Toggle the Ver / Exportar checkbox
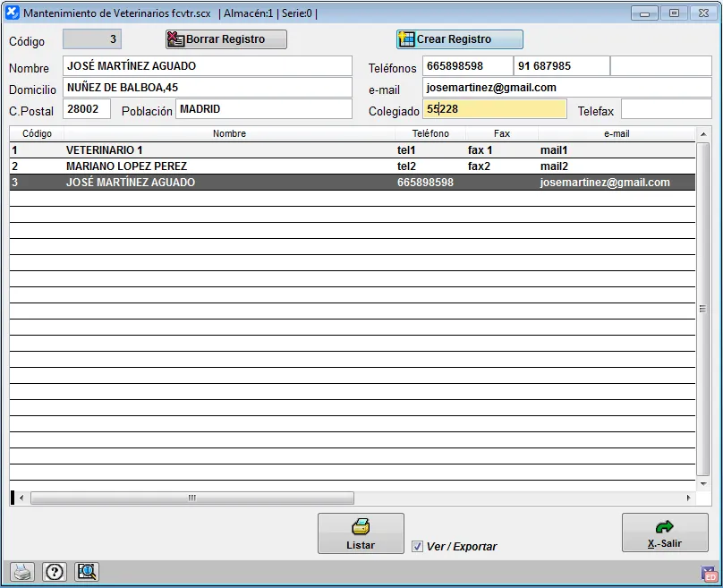 click(418, 546)
